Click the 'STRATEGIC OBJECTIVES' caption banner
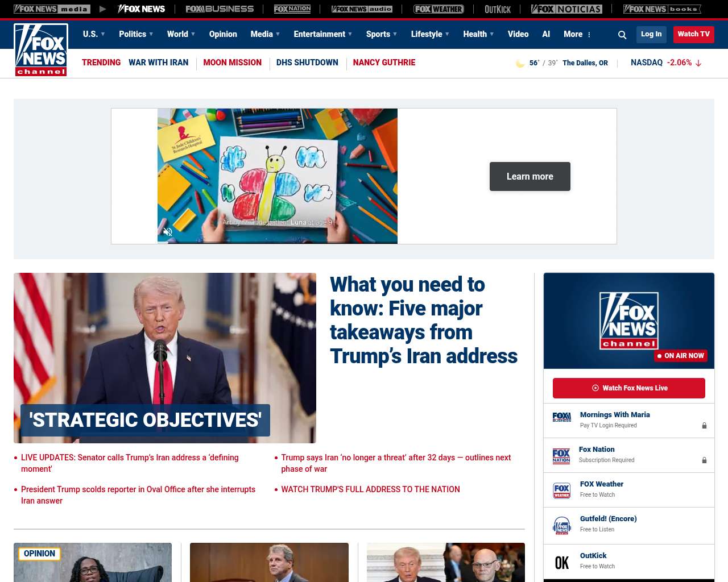728x582 pixels. pyautogui.click(x=145, y=420)
